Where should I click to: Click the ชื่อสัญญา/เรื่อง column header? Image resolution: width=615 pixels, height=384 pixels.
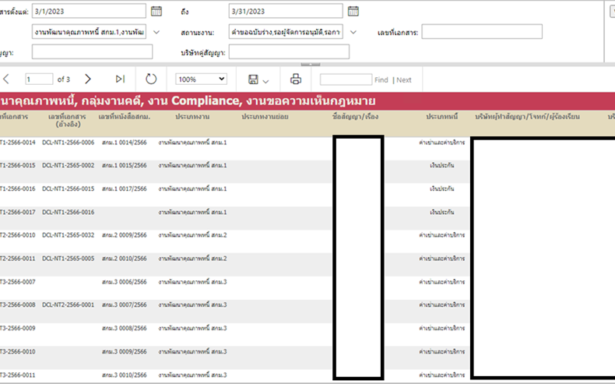355,116
